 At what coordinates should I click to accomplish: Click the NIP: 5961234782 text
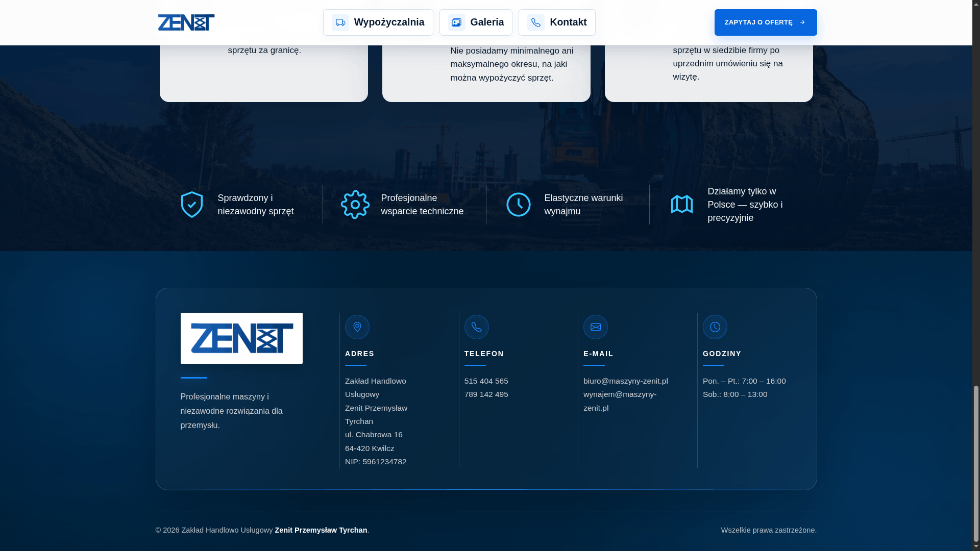pos(376,462)
